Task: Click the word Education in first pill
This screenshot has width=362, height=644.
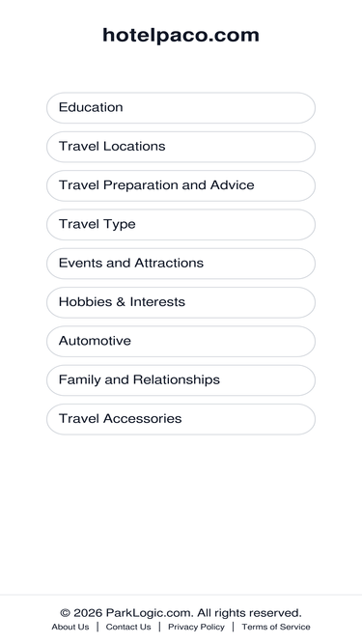Action: [x=91, y=107]
